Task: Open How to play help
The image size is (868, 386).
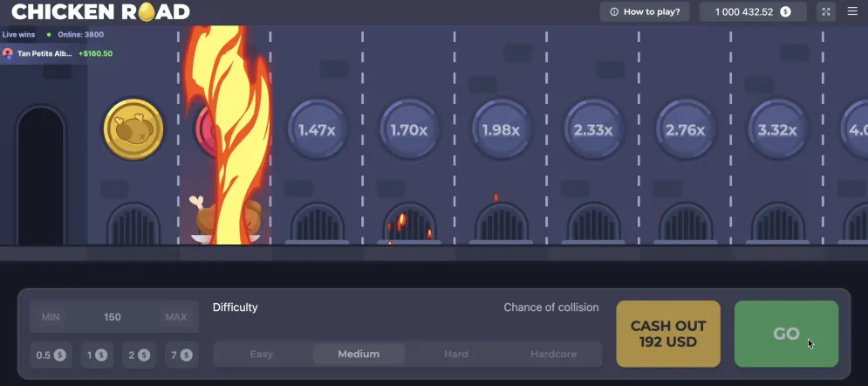Action: 645,11
